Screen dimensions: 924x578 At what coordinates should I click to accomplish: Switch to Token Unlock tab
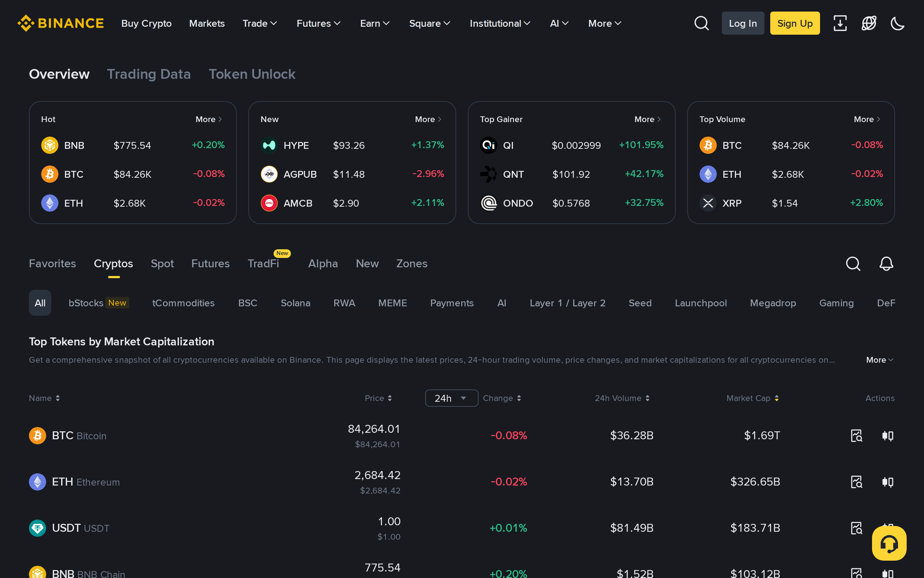coord(252,74)
